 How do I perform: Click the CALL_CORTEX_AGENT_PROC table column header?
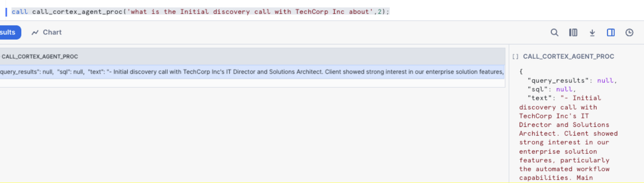tap(40, 56)
